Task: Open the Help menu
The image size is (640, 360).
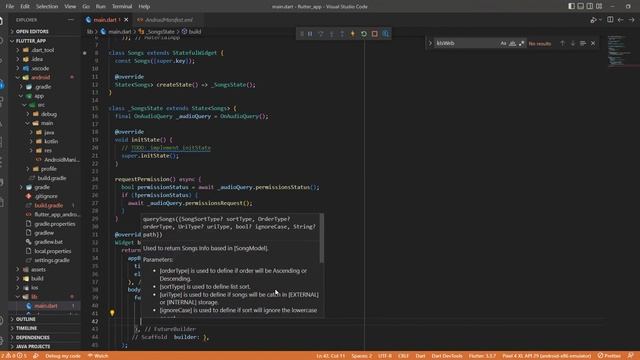Action: (x=144, y=7)
